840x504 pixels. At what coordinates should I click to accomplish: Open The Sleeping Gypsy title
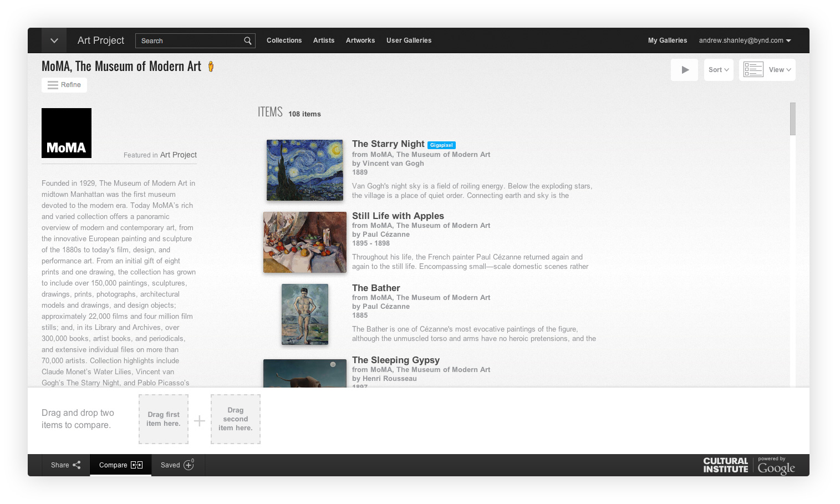396,360
